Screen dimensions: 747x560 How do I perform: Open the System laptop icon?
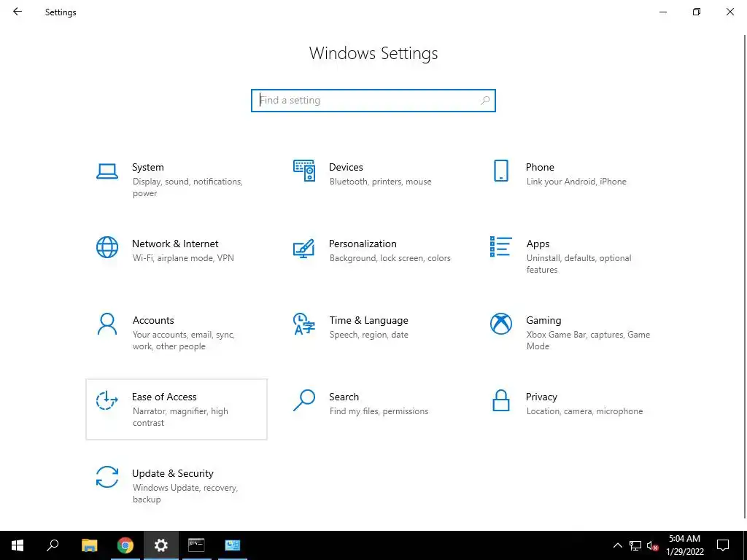107,171
